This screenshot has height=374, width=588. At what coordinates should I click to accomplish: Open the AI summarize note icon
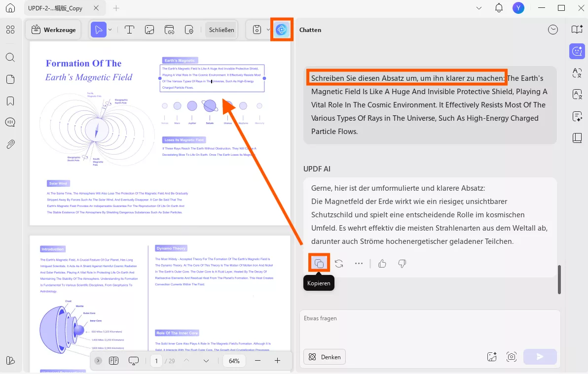pyautogui.click(x=577, y=116)
